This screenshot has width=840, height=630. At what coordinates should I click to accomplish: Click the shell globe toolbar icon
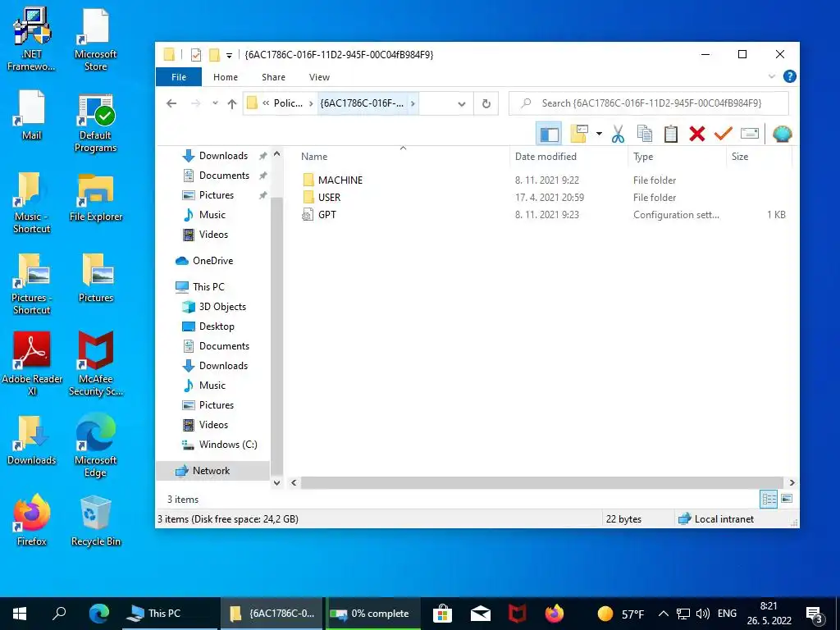click(782, 134)
